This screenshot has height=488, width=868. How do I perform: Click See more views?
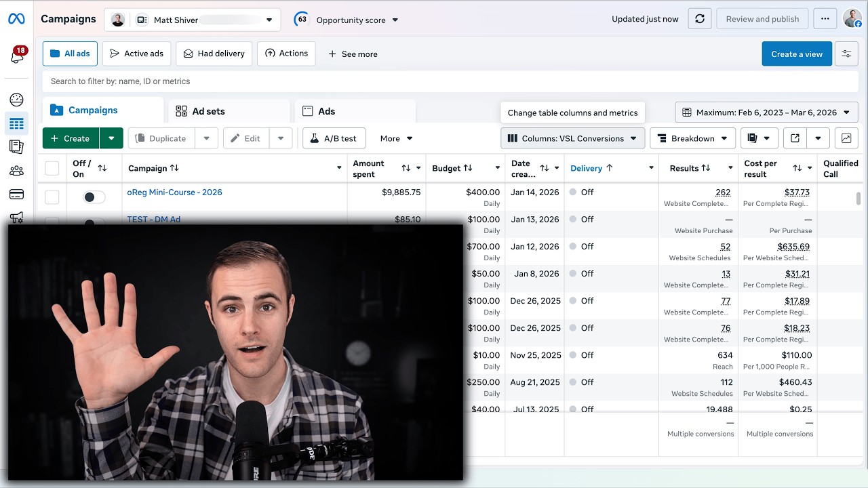tap(353, 54)
